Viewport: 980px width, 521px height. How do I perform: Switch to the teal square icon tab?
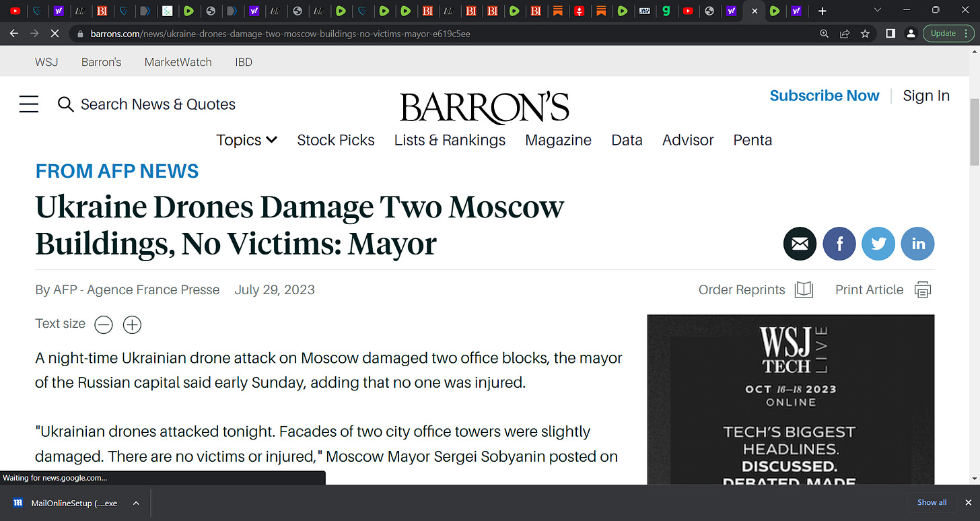(x=166, y=11)
